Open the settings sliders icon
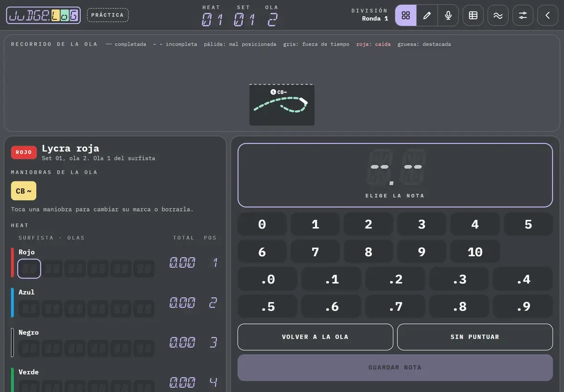Screen dimensions: 564x392 [x=522, y=15]
